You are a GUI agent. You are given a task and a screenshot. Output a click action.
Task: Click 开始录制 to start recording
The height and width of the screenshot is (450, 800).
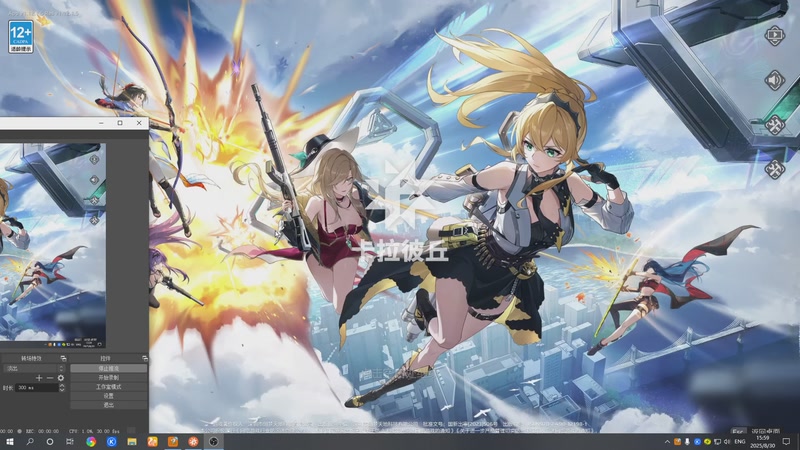[x=109, y=378]
